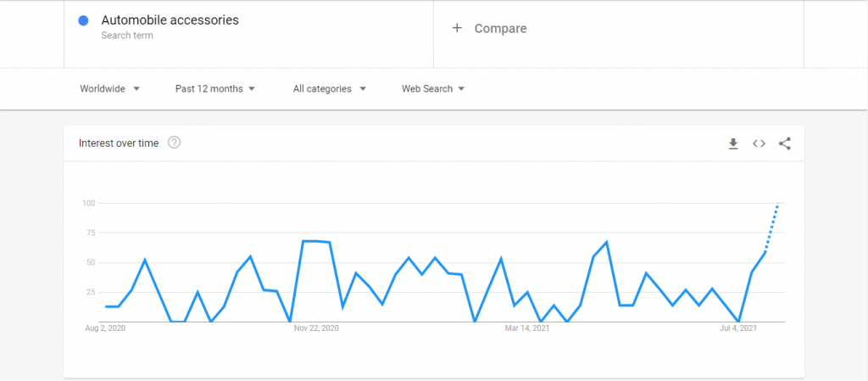Download the Interest over time CSV
The width and height of the screenshot is (868, 381).
pos(733,144)
